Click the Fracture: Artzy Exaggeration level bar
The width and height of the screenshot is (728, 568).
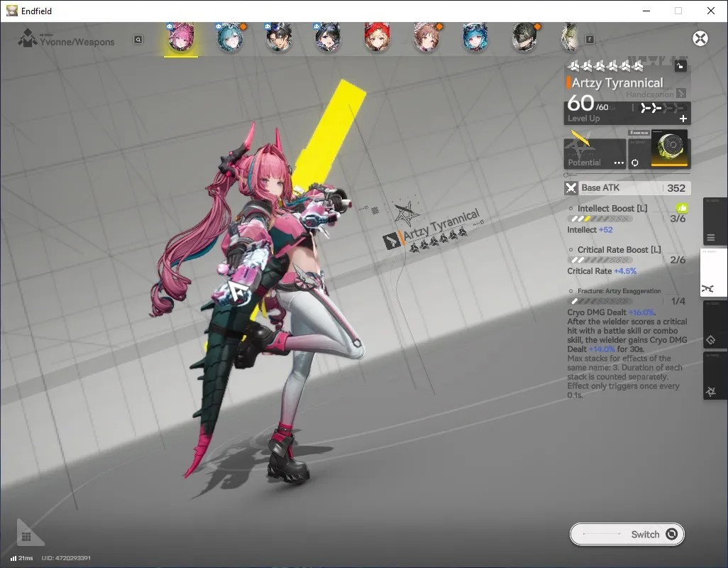[x=599, y=301]
